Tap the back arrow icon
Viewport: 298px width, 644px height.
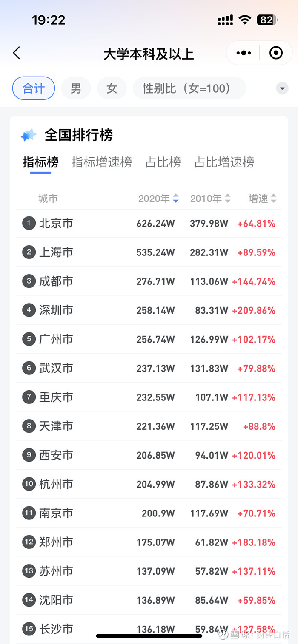pyautogui.click(x=17, y=53)
